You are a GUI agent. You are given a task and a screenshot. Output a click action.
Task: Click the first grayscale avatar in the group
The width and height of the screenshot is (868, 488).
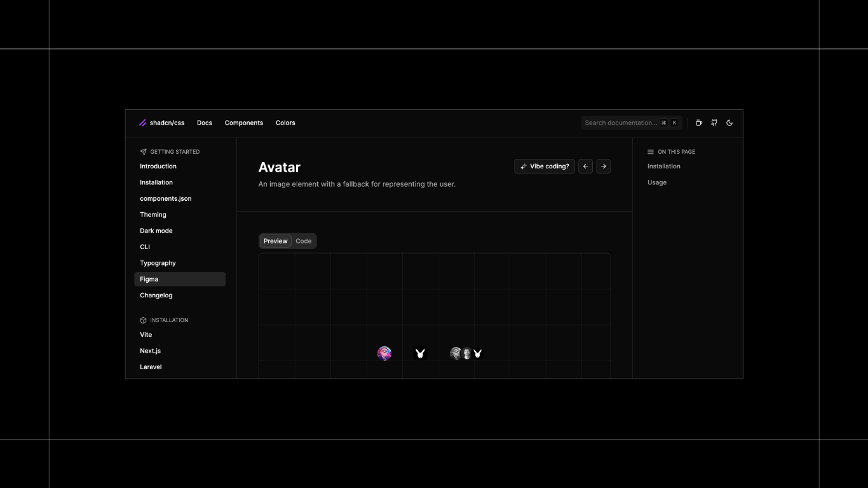(455, 353)
